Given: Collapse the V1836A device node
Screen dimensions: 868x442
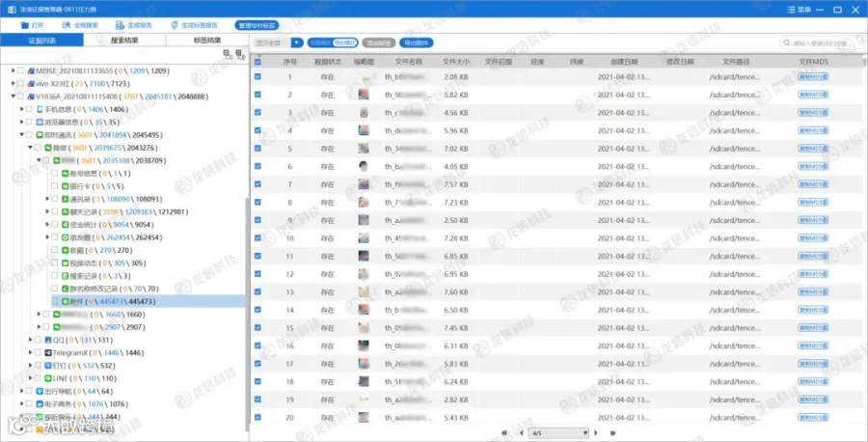Looking at the screenshot, I should pos(14,97).
